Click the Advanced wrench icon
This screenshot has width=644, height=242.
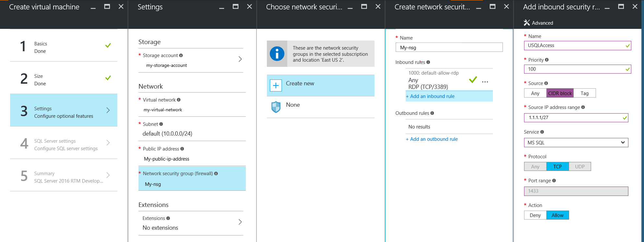click(527, 23)
